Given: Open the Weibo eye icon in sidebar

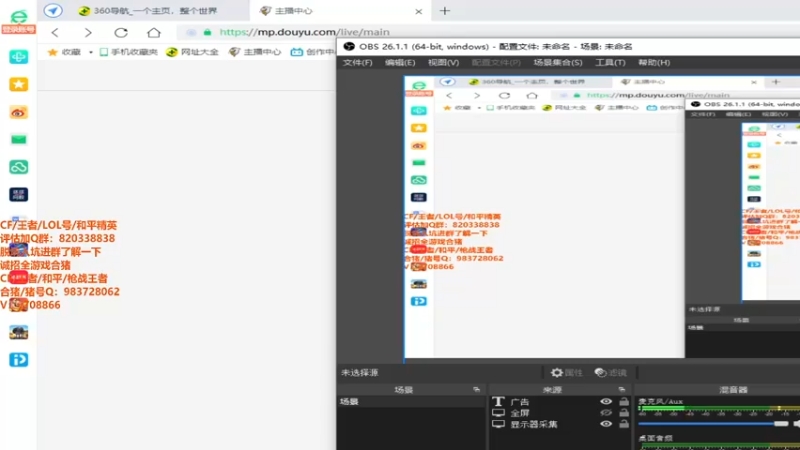Looking at the screenshot, I should tap(18, 112).
